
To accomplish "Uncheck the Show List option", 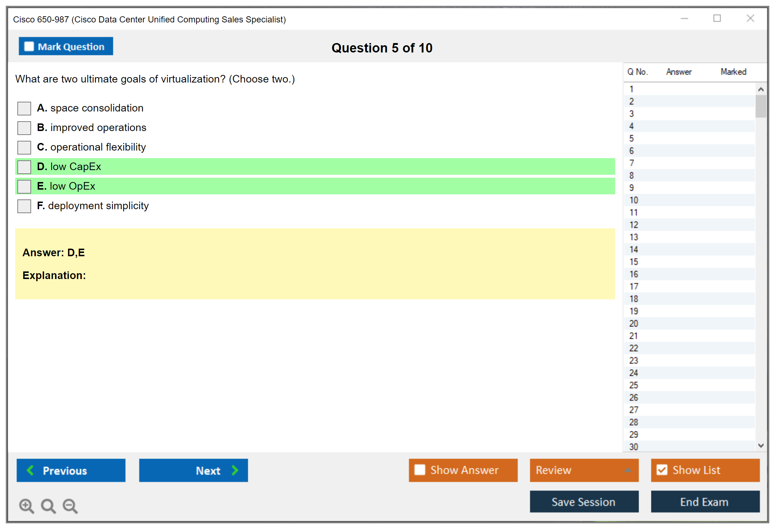I will pos(662,470).
